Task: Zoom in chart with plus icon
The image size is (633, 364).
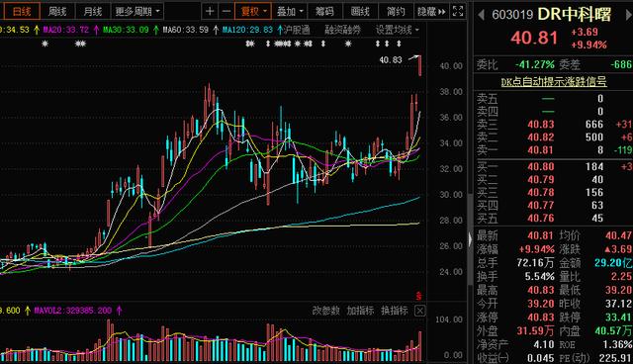Action: (x=210, y=11)
